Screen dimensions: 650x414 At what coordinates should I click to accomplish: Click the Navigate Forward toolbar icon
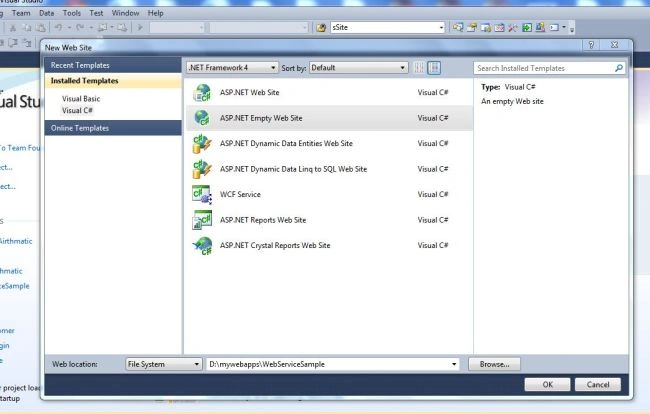(x=122, y=28)
